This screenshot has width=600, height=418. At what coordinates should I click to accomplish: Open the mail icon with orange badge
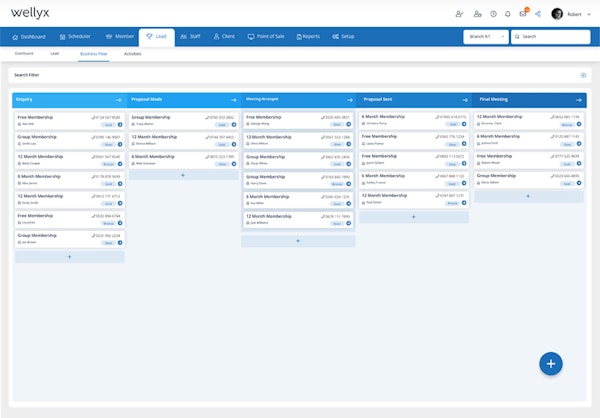click(x=523, y=14)
